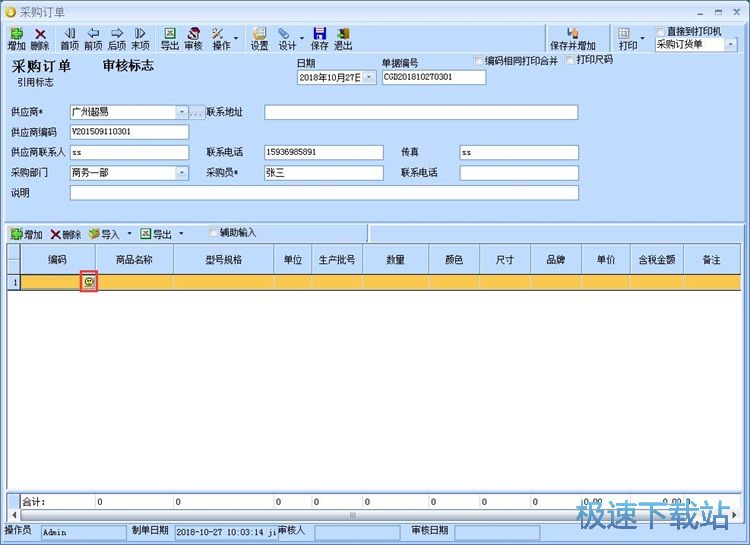
Task: Enable 辅助输入 checkbox
Action: click(x=213, y=233)
